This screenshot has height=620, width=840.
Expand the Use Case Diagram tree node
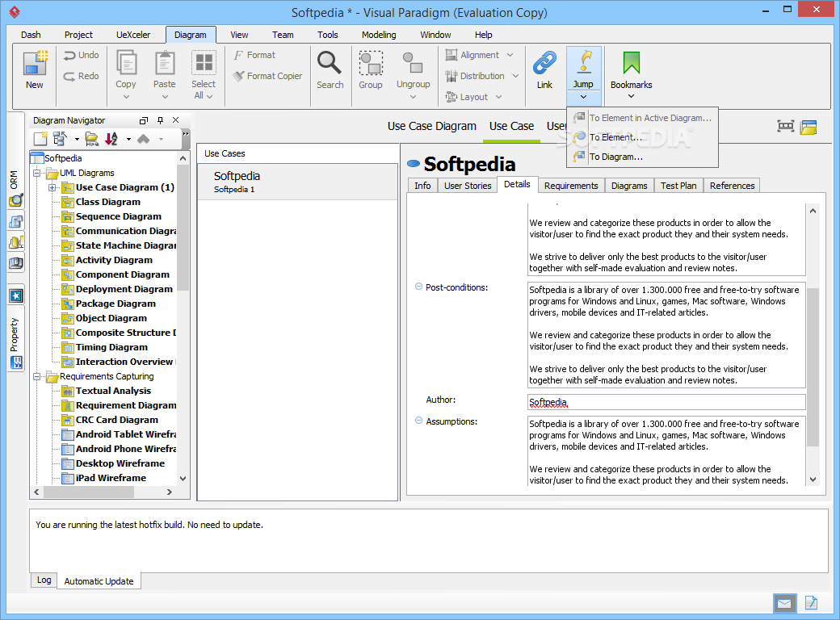click(x=52, y=187)
